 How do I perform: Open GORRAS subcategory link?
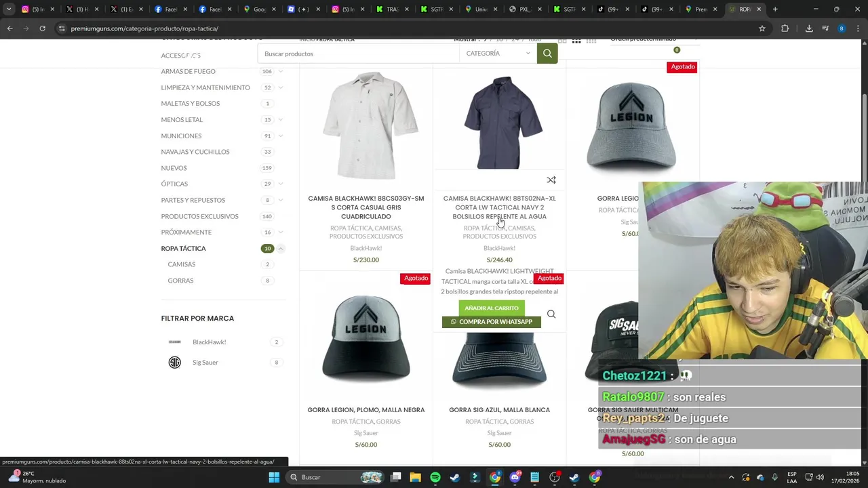[x=180, y=281]
